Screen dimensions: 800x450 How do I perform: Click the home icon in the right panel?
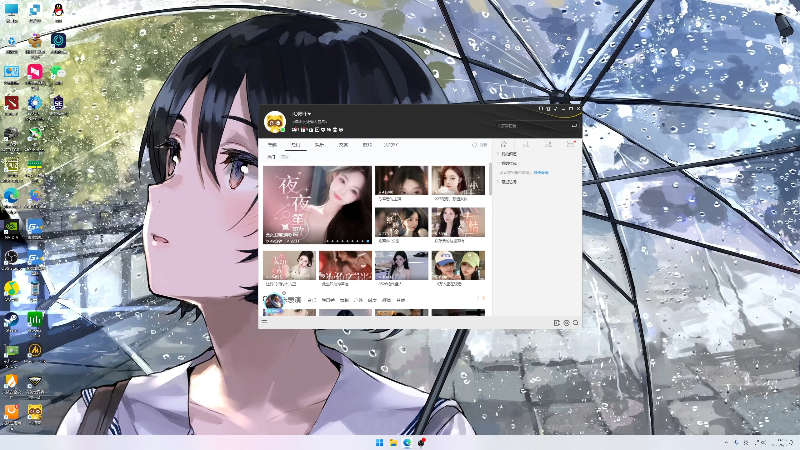tap(504, 144)
